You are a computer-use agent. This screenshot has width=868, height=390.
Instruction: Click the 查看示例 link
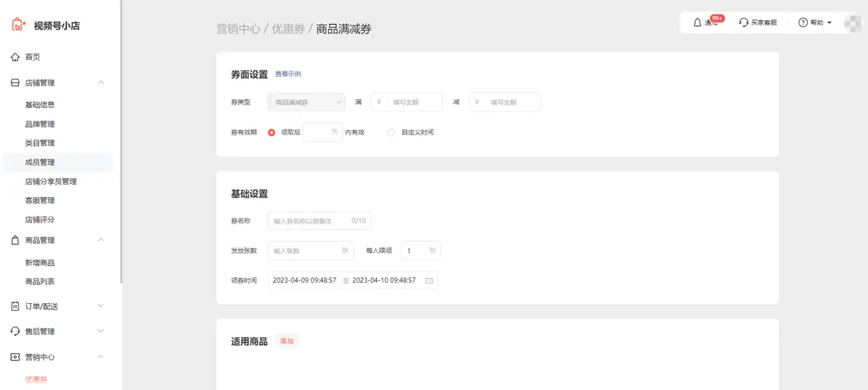(x=288, y=74)
